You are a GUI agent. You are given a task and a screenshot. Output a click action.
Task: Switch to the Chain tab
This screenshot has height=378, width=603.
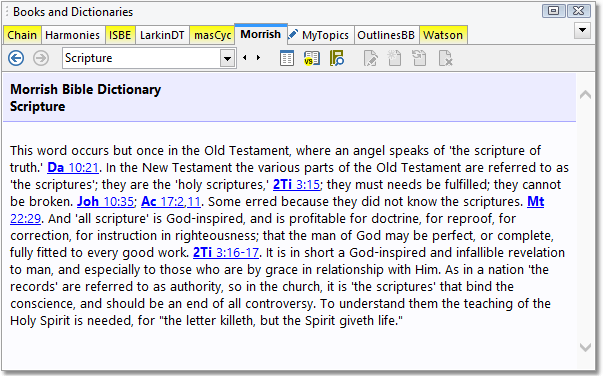tap(22, 35)
